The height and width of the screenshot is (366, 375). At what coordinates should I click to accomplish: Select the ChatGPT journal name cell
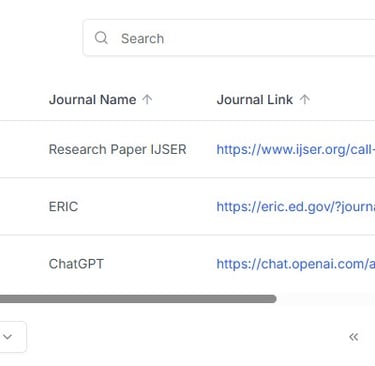[76, 264]
